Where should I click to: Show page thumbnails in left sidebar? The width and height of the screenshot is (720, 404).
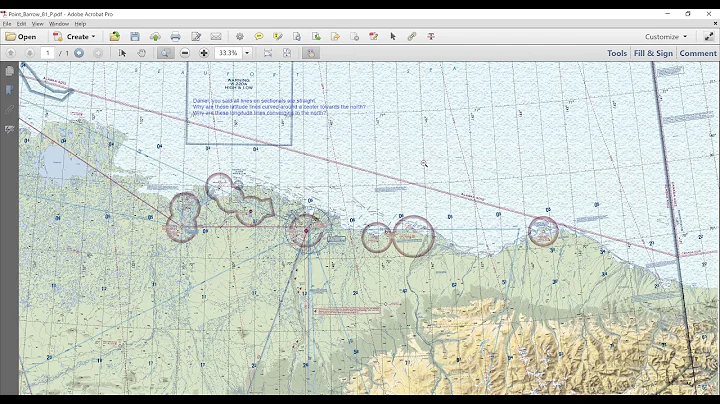click(x=9, y=71)
